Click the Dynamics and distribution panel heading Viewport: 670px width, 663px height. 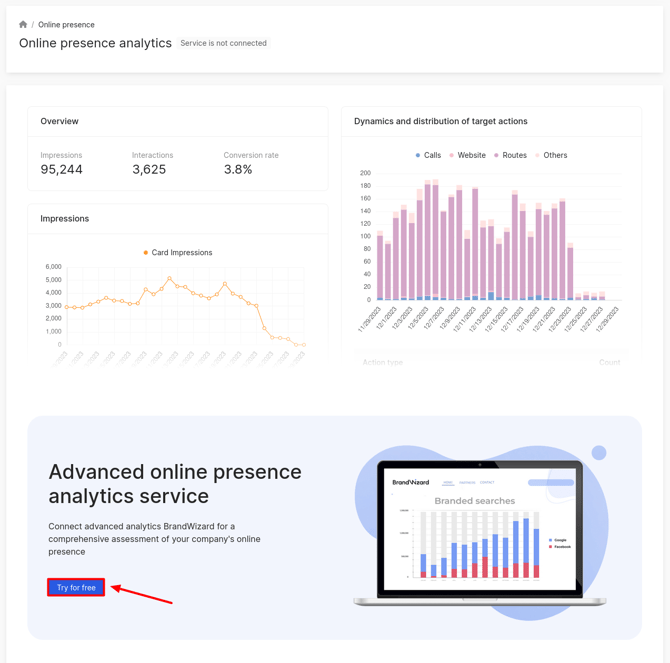(440, 121)
